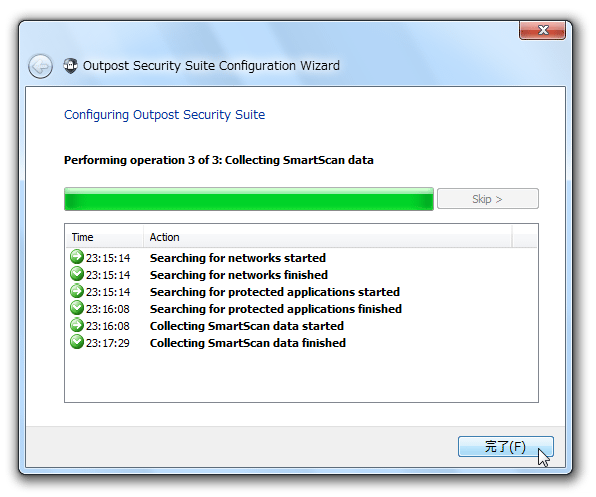The height and width of the screenshot is (497, 596).
Task: Click the back arrow navigation button
Action: point(40,66)
